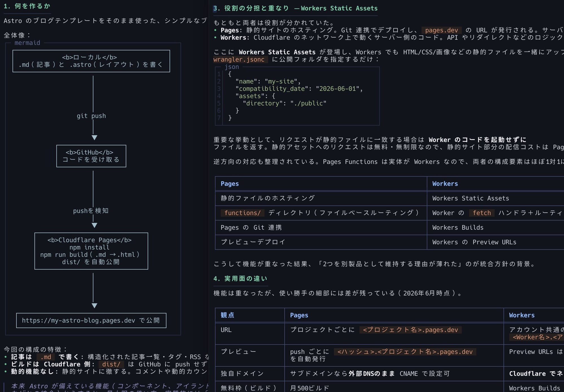Click sentence 'もともと両者は役割が分かれていた。'

[275, 23]
